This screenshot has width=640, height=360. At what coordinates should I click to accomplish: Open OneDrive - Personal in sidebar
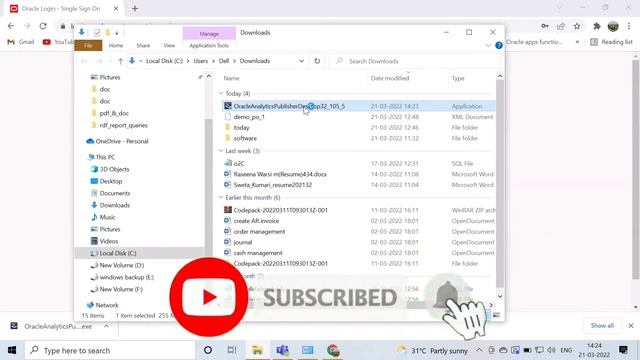pos(122,141)
